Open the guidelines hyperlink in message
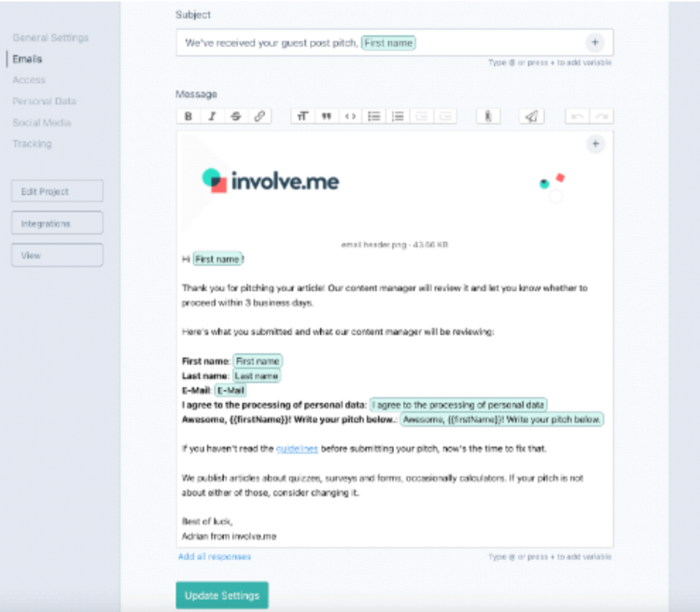The image size is (700, 612). pyautogui.click(x=297, y=449)
